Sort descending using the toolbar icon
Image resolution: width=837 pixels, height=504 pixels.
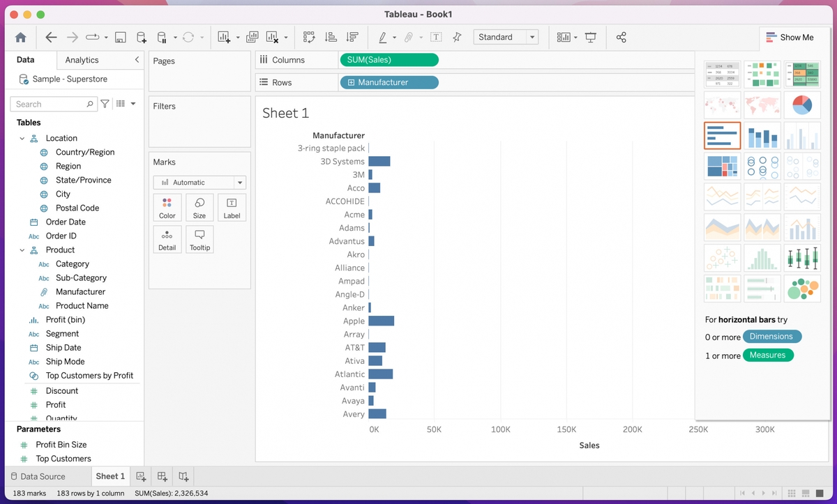(x=353, y=37)
